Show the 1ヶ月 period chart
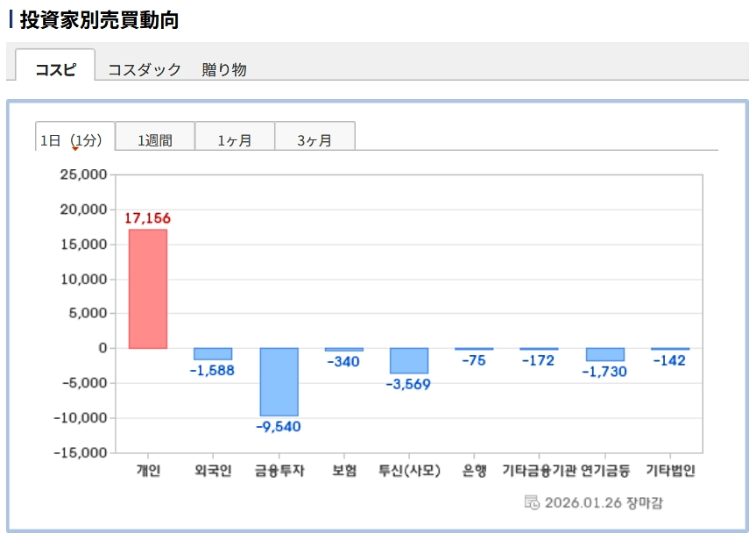The image size is (756, 540). (235, 139)
